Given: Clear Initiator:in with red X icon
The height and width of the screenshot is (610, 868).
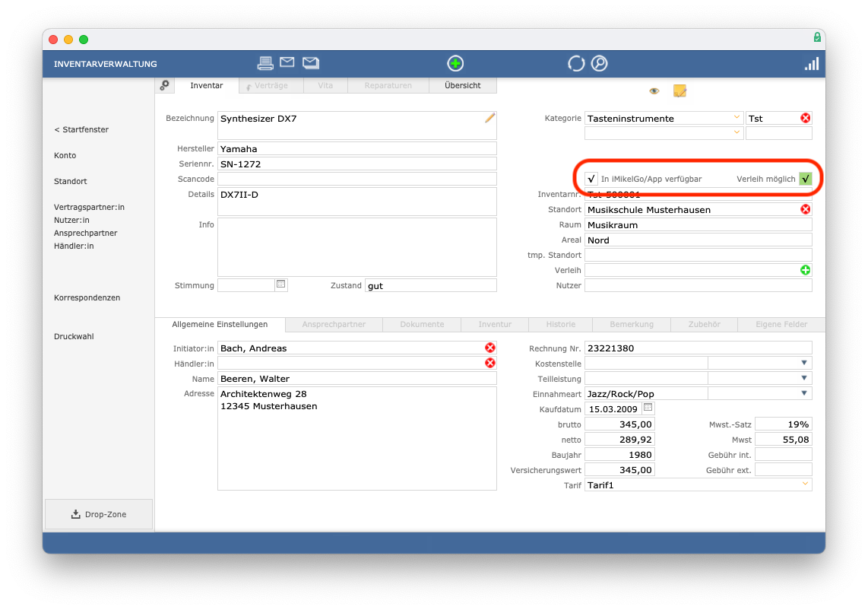Looking at the screenshot, I should [x=490, y=348].
